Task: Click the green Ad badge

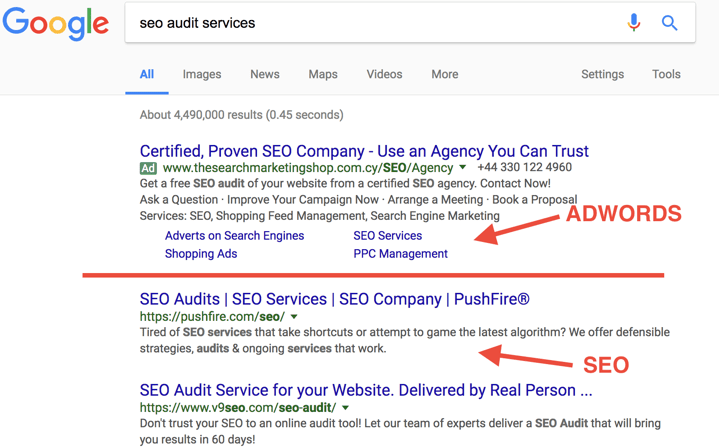Action: tap(148, 168)
